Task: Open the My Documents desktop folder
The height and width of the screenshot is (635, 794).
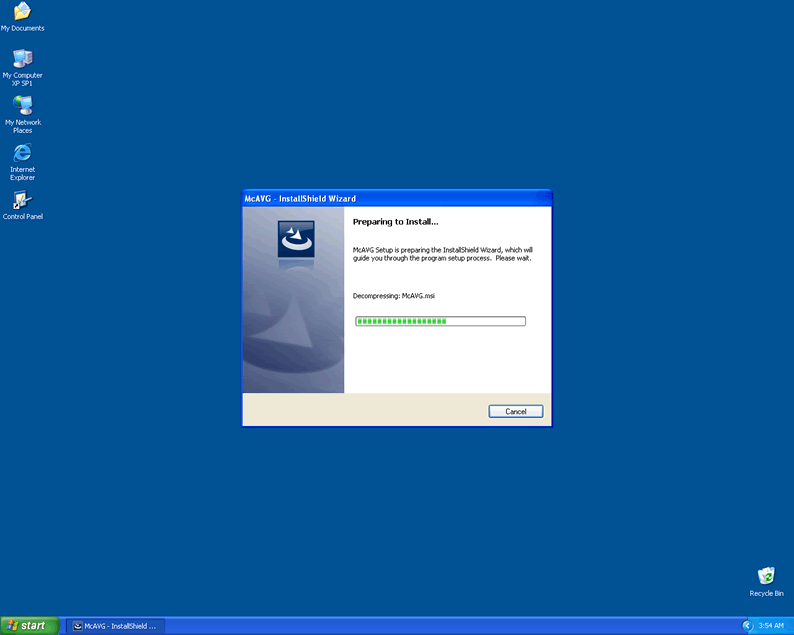Action: pos(22,14)
